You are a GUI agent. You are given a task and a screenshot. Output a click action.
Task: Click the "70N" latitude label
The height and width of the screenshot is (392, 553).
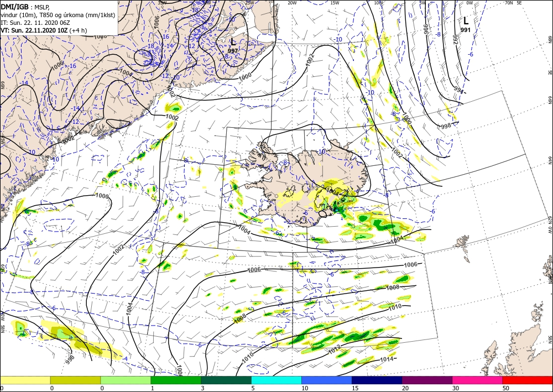(509, 3)
